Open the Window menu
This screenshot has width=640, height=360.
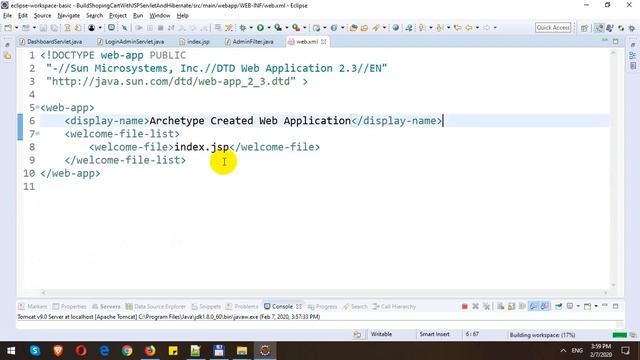click(x=160, y=16)
